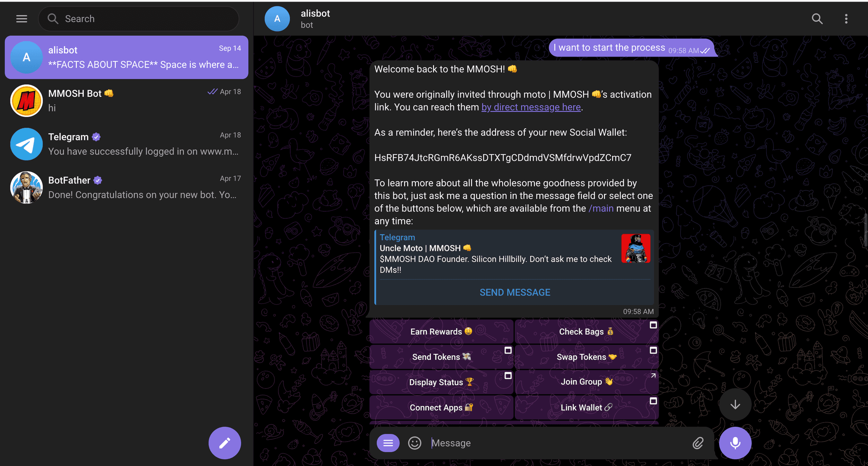868x466 pixels.
Task: Click the Join Group button
Action: [586, 382]
